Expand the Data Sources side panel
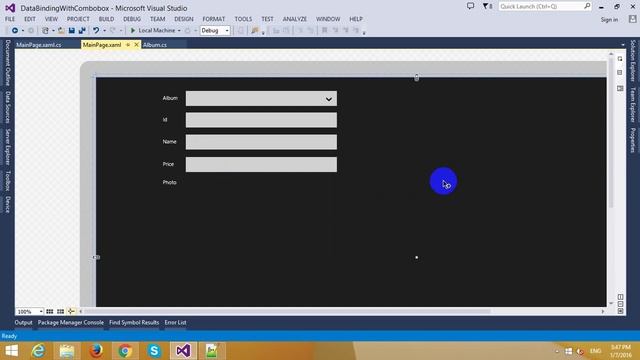 (7, 107)
